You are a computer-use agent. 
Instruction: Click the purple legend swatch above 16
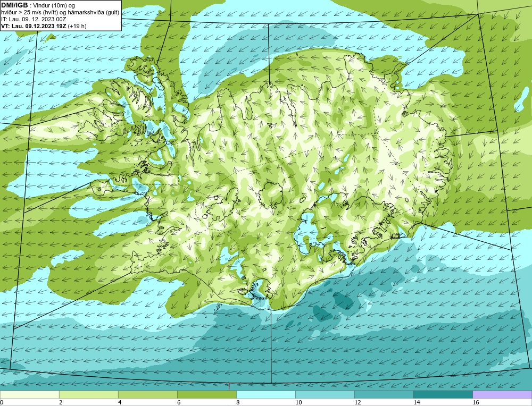tap(502, 394)
